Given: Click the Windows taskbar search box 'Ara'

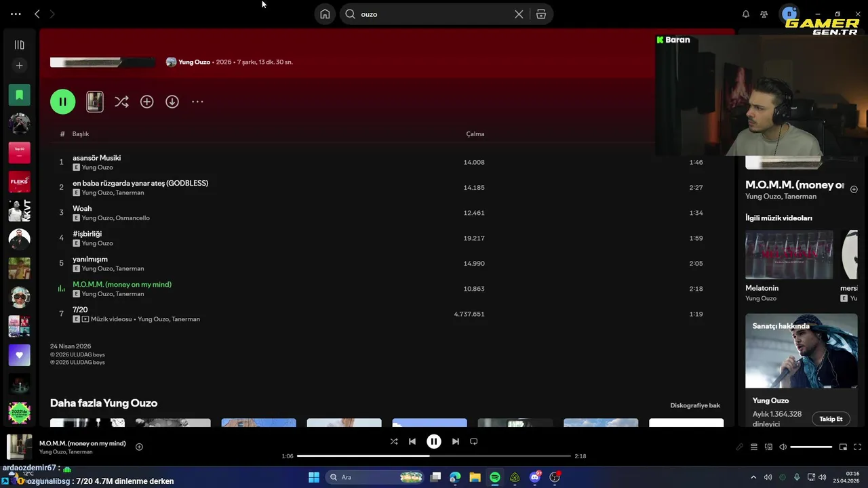Looking at the screenshot, I should point(374,477).
